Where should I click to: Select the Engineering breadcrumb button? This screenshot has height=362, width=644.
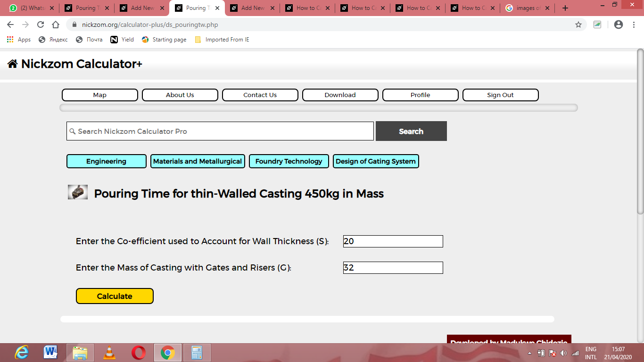click(x=107, y=161)
